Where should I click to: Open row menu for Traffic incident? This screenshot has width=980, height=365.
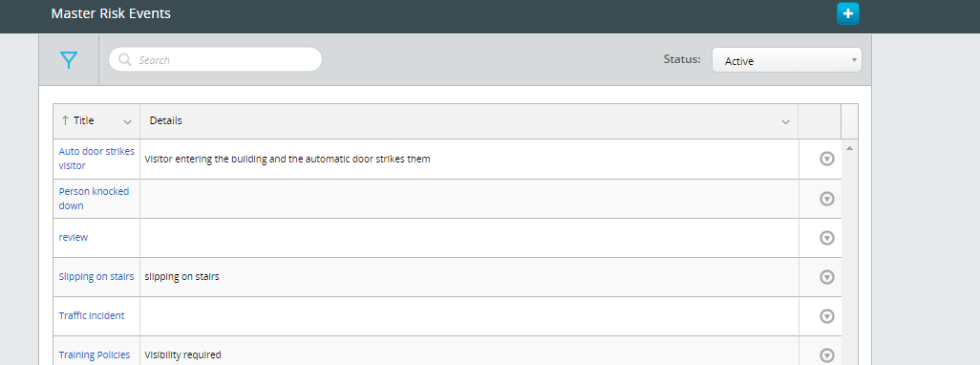coord(827,316)
